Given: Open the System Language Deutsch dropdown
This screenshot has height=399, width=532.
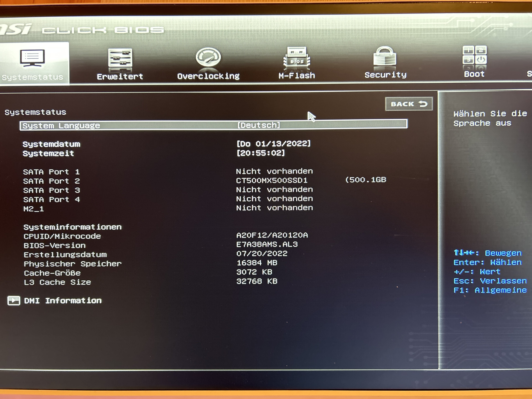Looking at the screenshot, I should (259, 125).
